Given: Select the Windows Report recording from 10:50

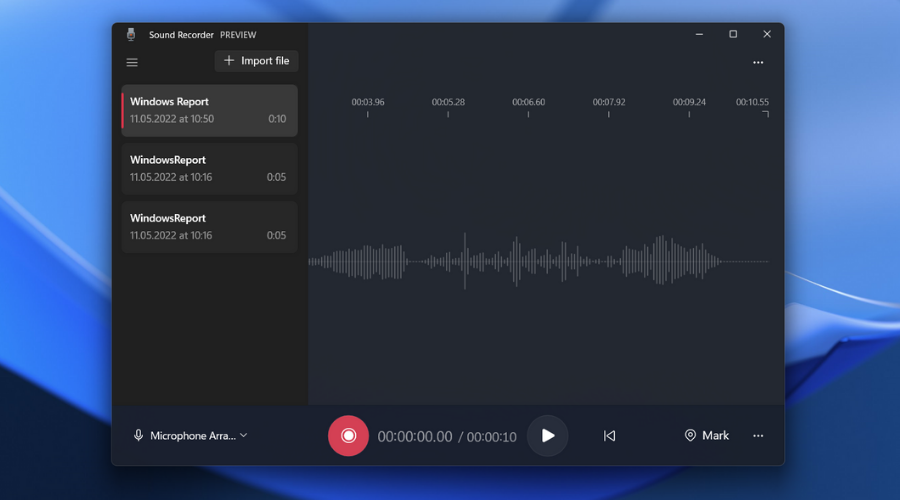Looking at the screenshot, I should coord(210,110).
